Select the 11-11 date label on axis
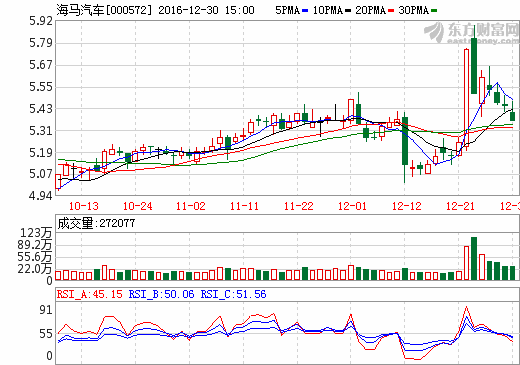Screen dimensions: 520x365 click(244, 206)
